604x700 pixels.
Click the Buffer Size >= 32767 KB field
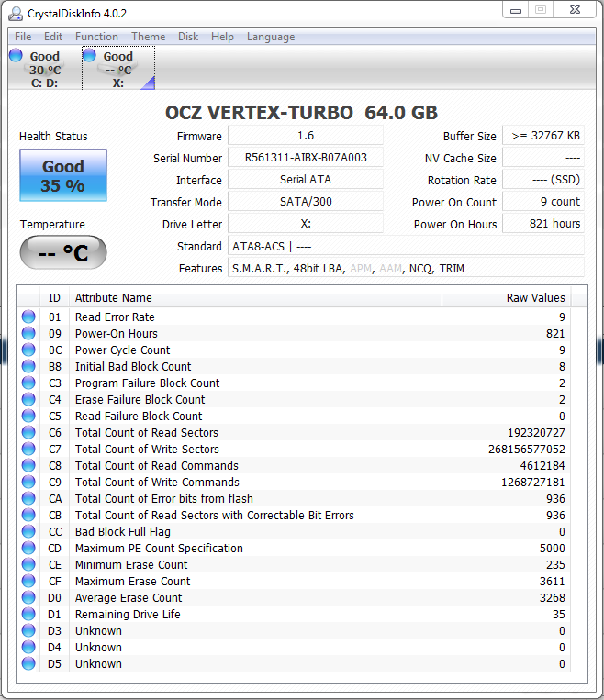coord(543,136)
